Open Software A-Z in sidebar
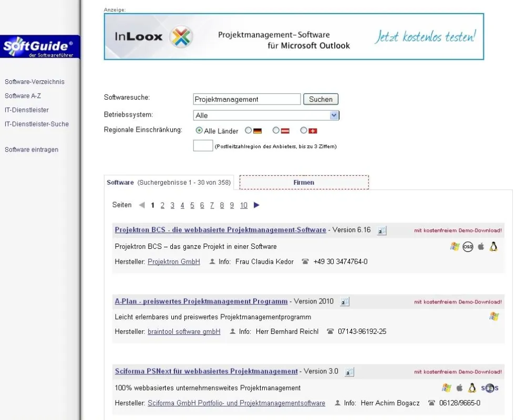This screenshot has width=516, height=420. point(23,96)
